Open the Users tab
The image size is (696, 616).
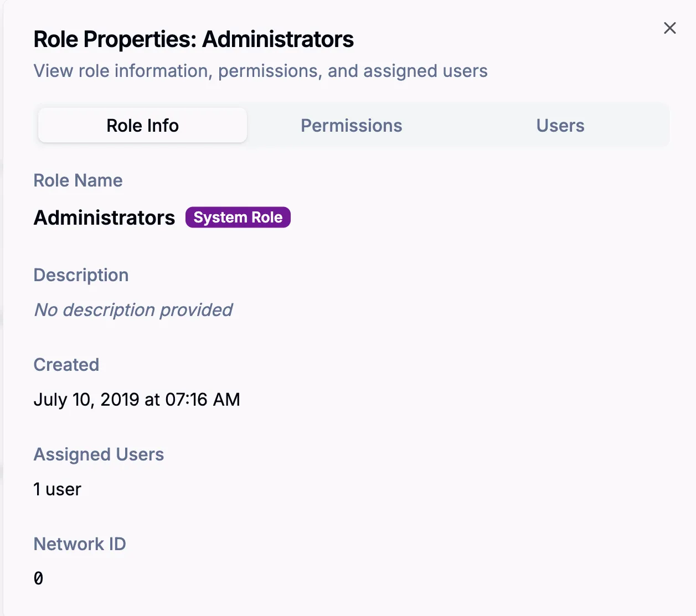[x=560, y=126]
